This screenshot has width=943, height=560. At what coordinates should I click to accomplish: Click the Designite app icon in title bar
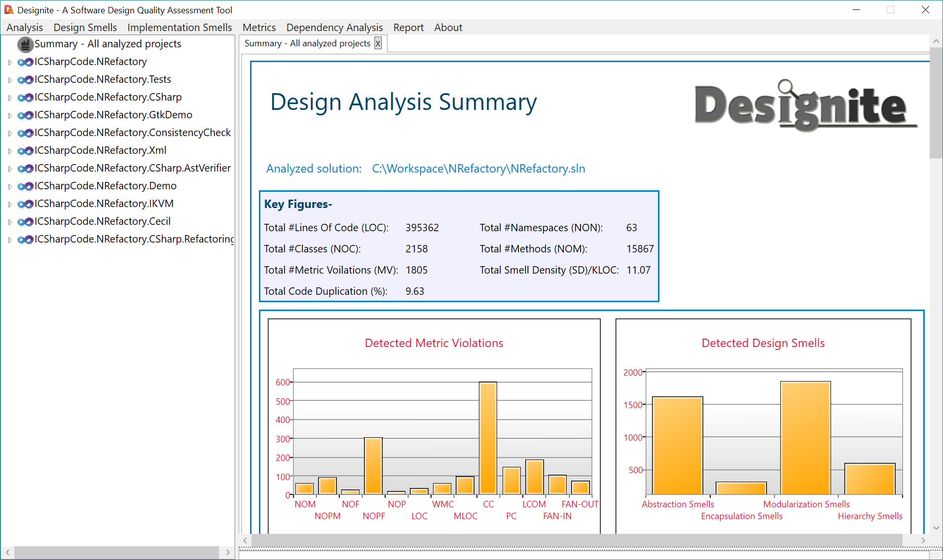click(9, 10)
